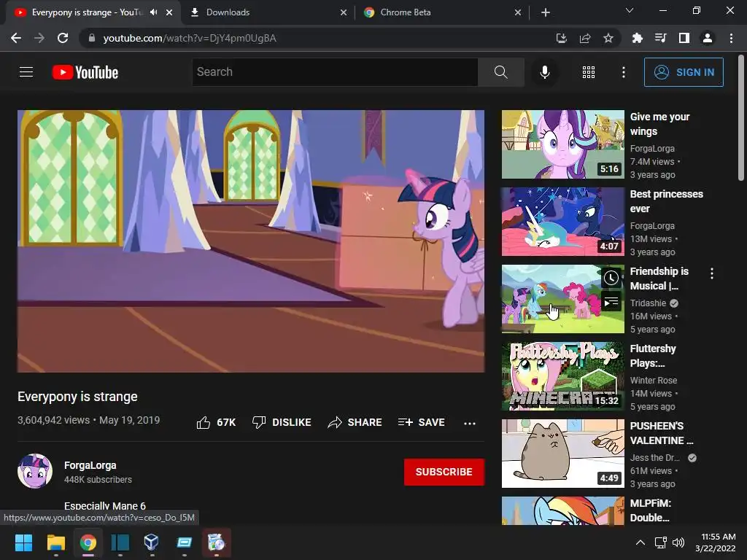This screenshot has width=747, height=560.
Task: Click Chrome icon in taskbar
Action: coord(88,542)
